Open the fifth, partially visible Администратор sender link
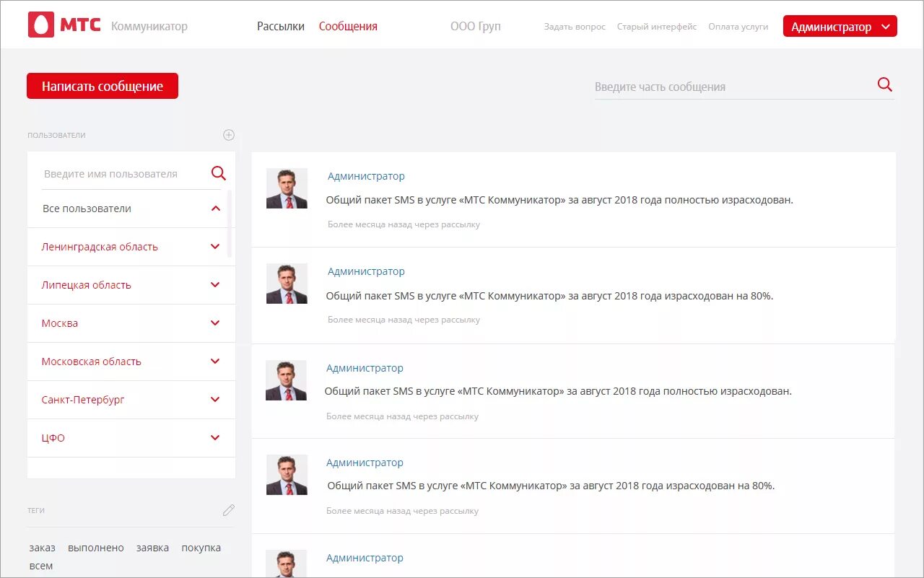The width and height of the screenshot is (924, 578). pyautogui.click(x=365, y=558)
